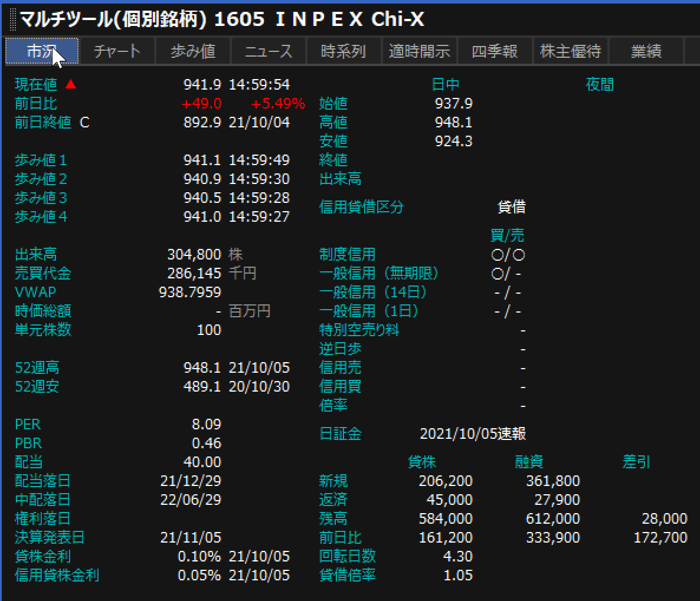Click the 現在値 label
This screenshot has width=700, height=601.
point(36,84)
